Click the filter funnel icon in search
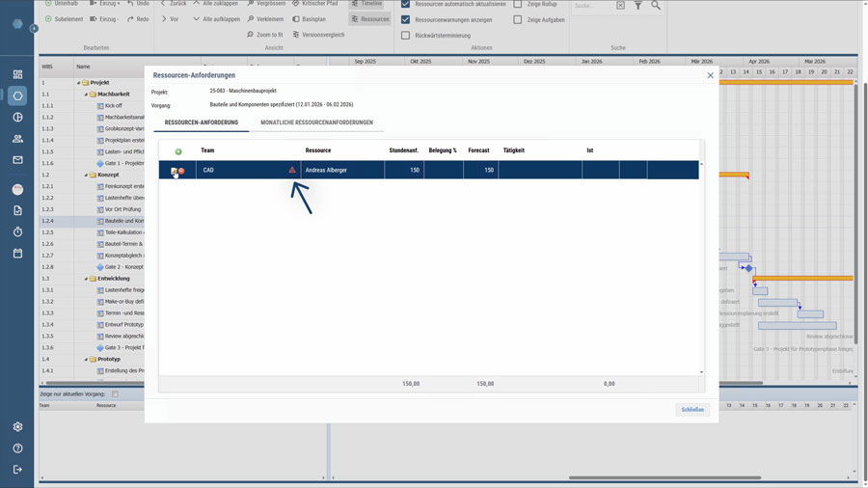Screen dimensions: 868x488 [637, 6]
